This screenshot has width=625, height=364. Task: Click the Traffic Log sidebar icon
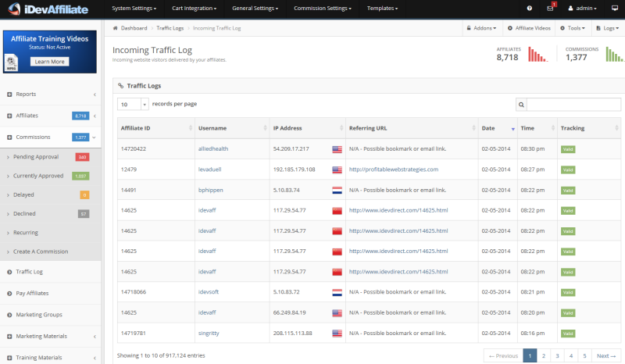pyautogui.click(x=9, y=272)
